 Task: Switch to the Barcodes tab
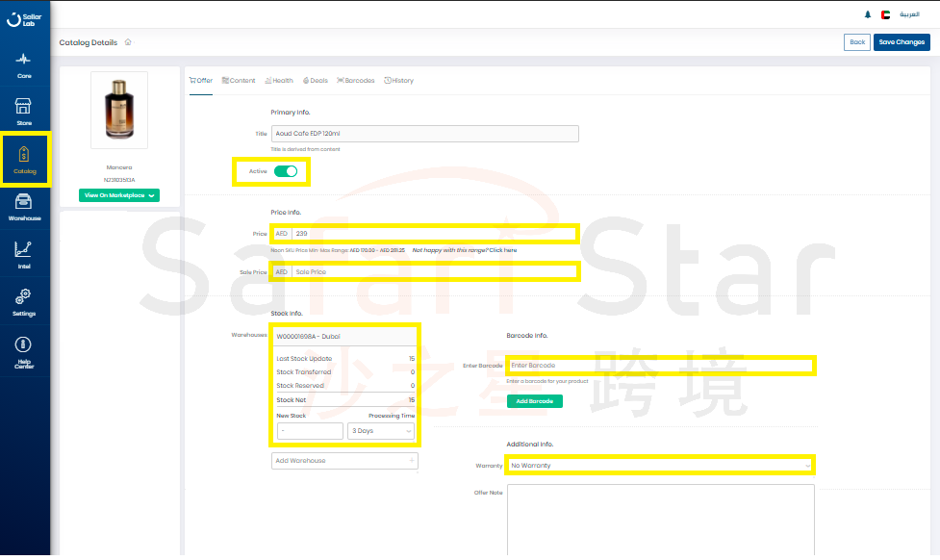click(355, 81)
